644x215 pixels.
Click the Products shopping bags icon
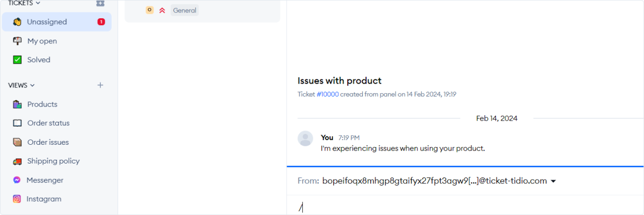[17, 105]
